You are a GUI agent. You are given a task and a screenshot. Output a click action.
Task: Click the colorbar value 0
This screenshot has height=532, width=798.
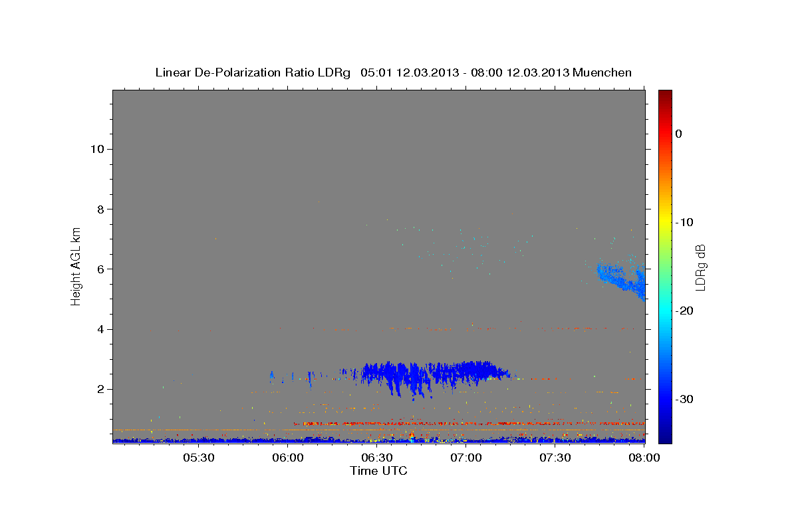679,134
